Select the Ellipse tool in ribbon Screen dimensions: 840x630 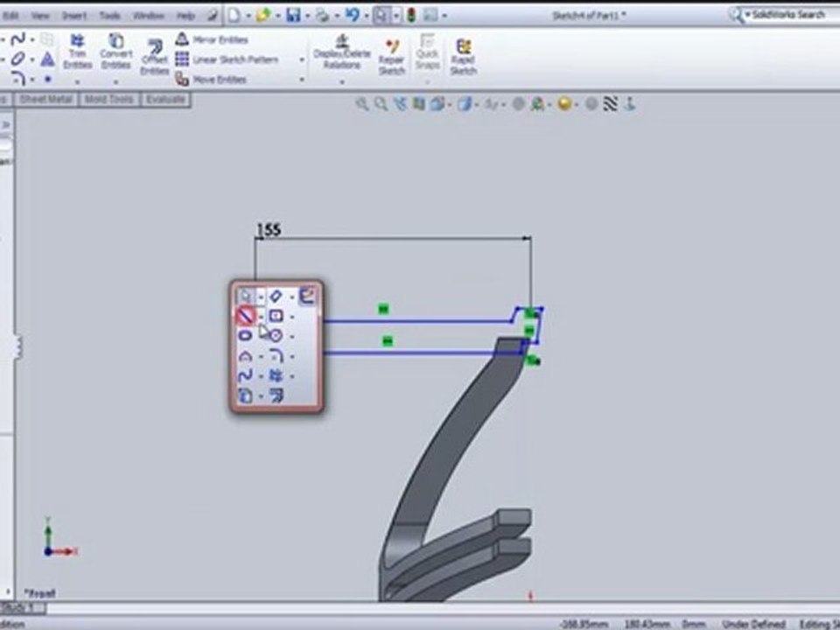tap(18, 59)
